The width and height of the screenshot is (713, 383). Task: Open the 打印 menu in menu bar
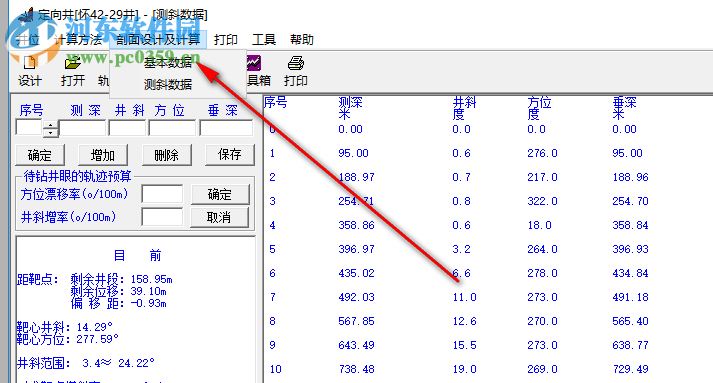(x=226, y=40)
